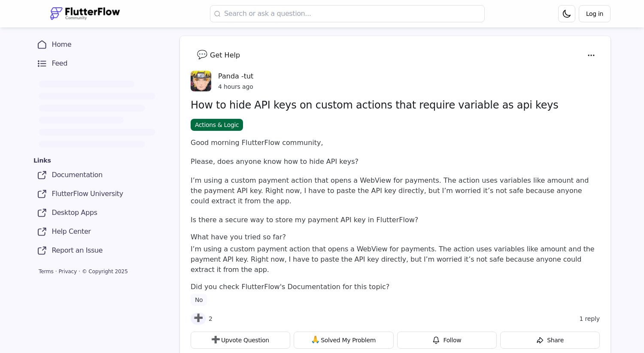Add a reaction with the plus emoji button
Image resolution: width=644 pixels, height=353 pixels.
(x=198, y=318)
